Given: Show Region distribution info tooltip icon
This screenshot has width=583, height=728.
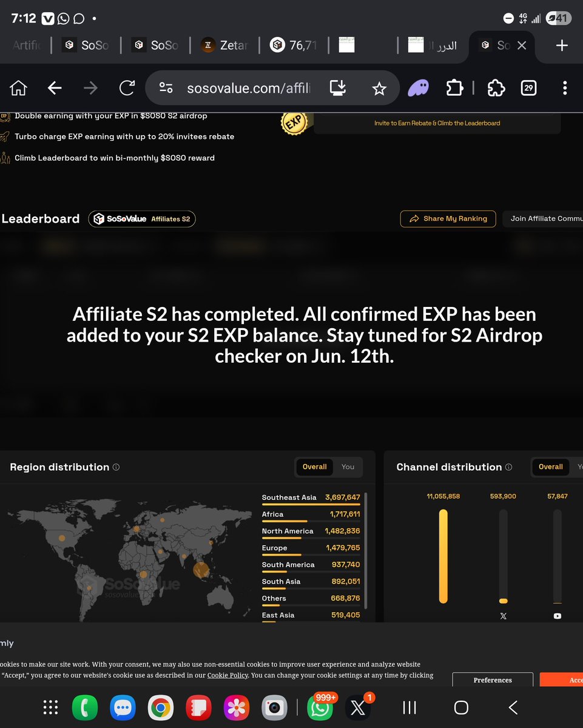Looking at the screenshot, I should [x=116, y=467].
